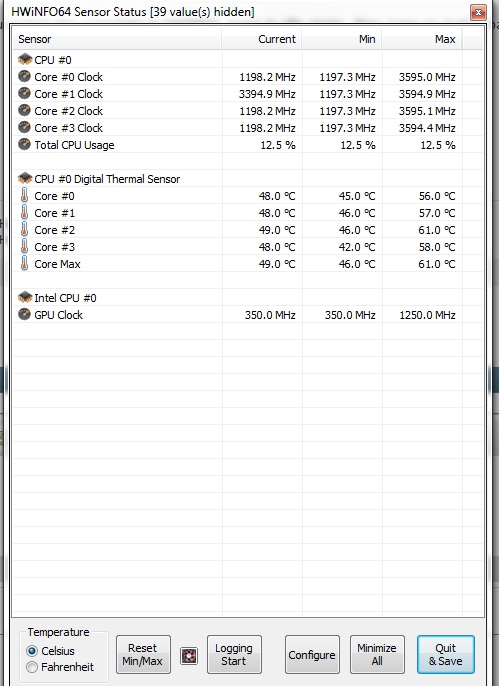Viewport: 499px width, 686px height.
Task: Start logging with Logging Start button
Action: pyautogui.click(x=234, y=654)
